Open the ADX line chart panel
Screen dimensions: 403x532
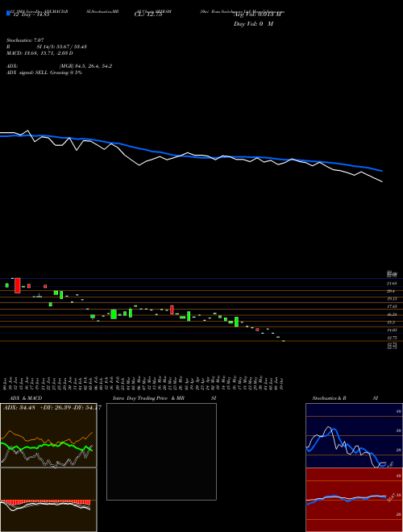tap(48, 435)
